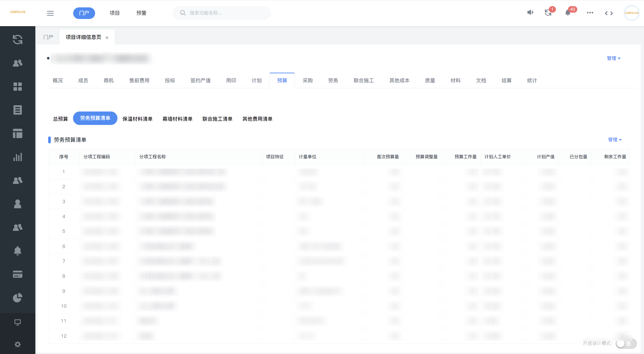
Task: Click the bar chart icon in the sidebar
Action: (17, 157)
